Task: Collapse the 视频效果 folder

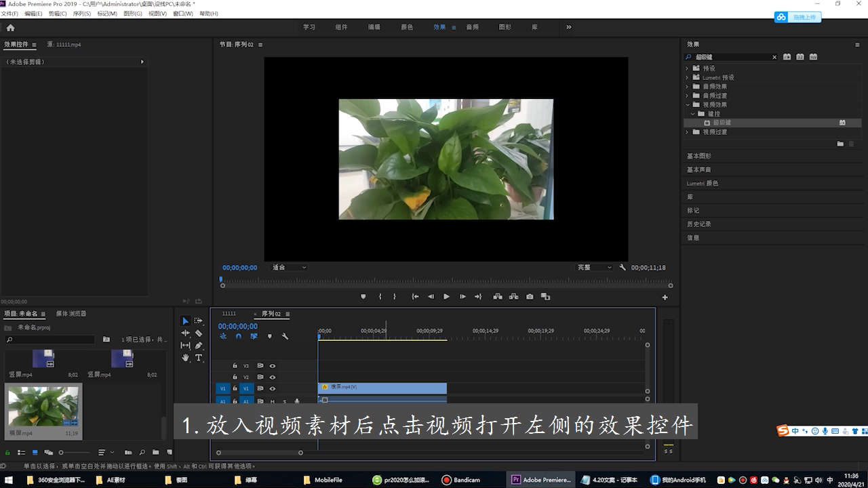Action: [x=687, y=105]
